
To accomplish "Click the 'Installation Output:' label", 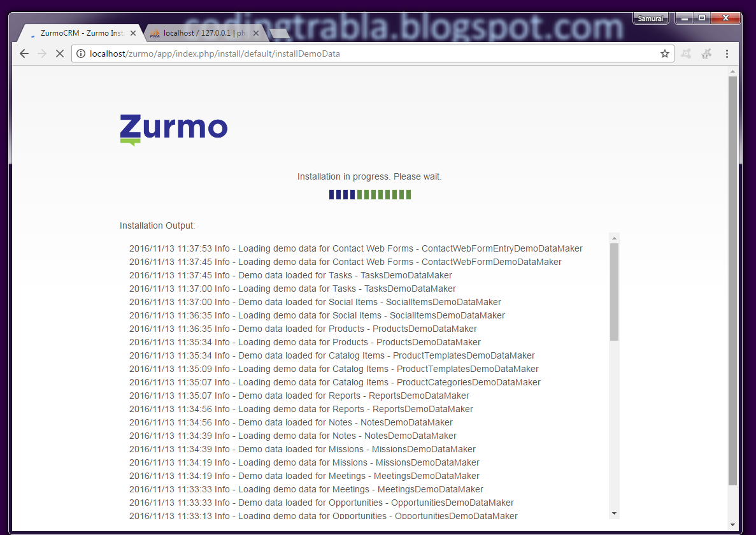I will [x=157, y=225].
